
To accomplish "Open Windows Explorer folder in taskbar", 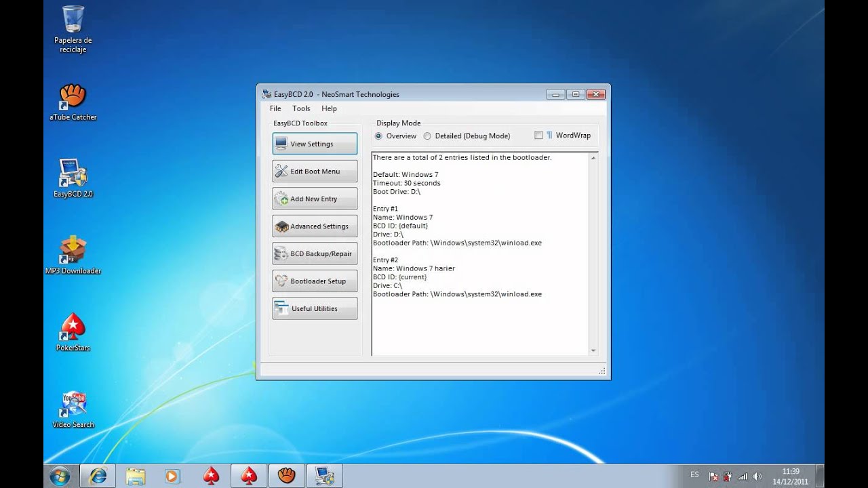I will 136,476.
